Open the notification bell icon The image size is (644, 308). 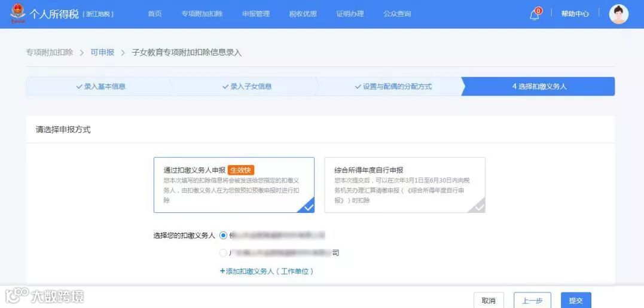pyautogui.click(x=535, y=14)
